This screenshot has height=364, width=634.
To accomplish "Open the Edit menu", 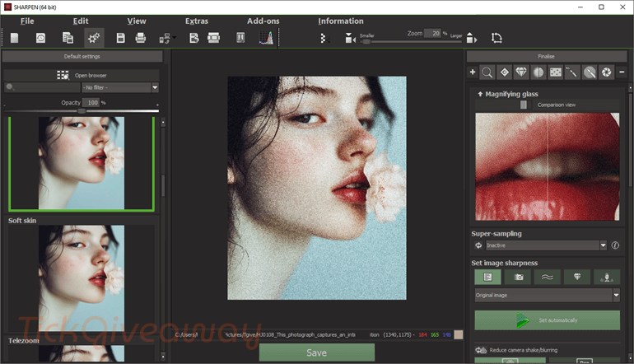I will coord(81,21).
